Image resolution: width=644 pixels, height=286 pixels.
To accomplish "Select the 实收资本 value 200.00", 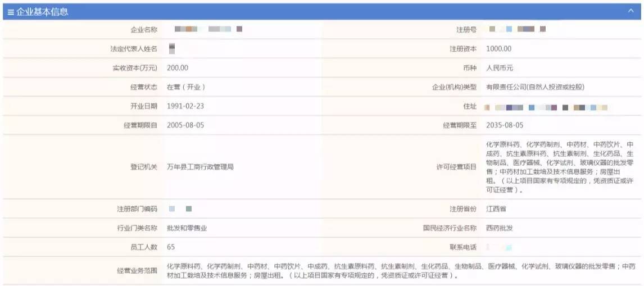I will pos(178,68).
